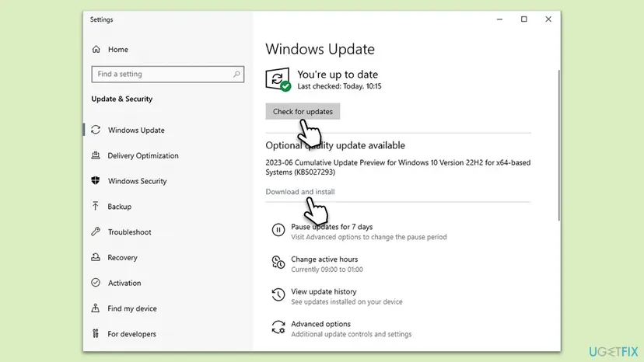Click the Troubleshoot wrench icon

point(96,231)
